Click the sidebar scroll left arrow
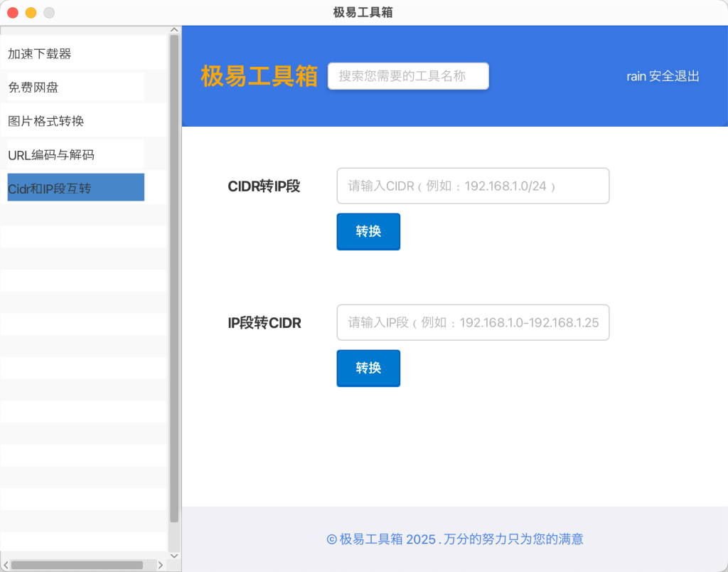This screenshot has width=728, height=572. click(x=6, y=565)
